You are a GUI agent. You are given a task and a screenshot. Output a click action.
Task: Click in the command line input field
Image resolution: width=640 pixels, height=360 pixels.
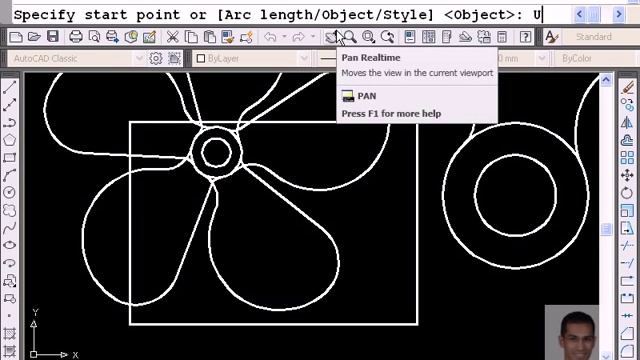(x=291, y=15)
